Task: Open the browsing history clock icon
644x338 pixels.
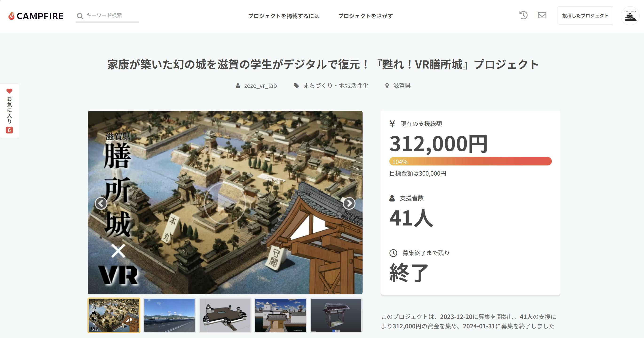Action: [x=523, y=16]
